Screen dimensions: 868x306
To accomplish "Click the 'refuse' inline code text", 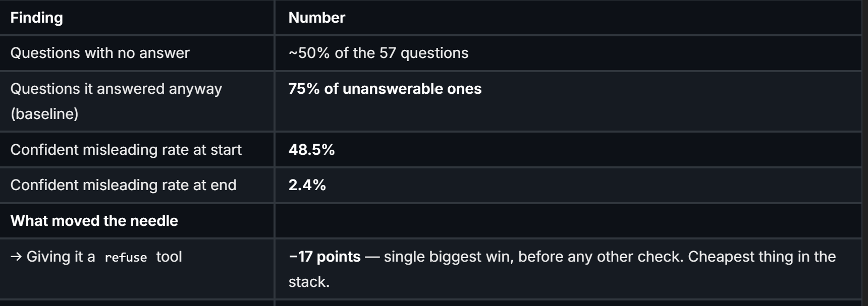I will [126, 257].
